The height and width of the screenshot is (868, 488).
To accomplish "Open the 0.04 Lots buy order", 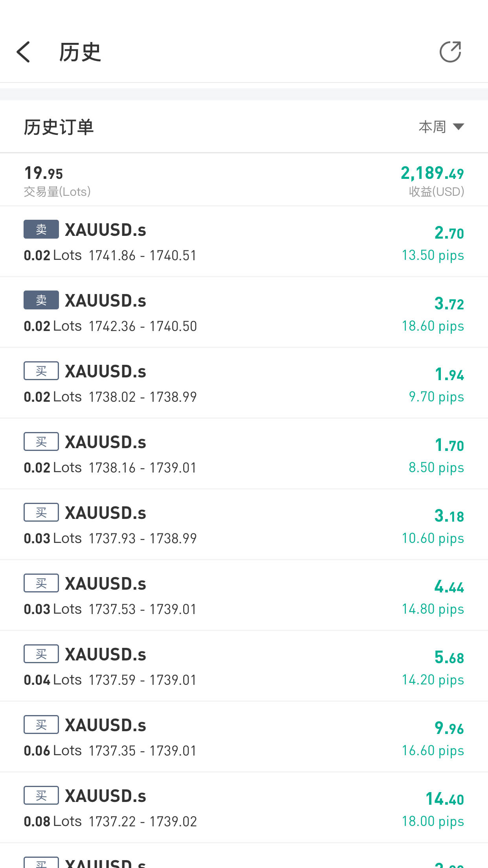I will pos(244,666).
